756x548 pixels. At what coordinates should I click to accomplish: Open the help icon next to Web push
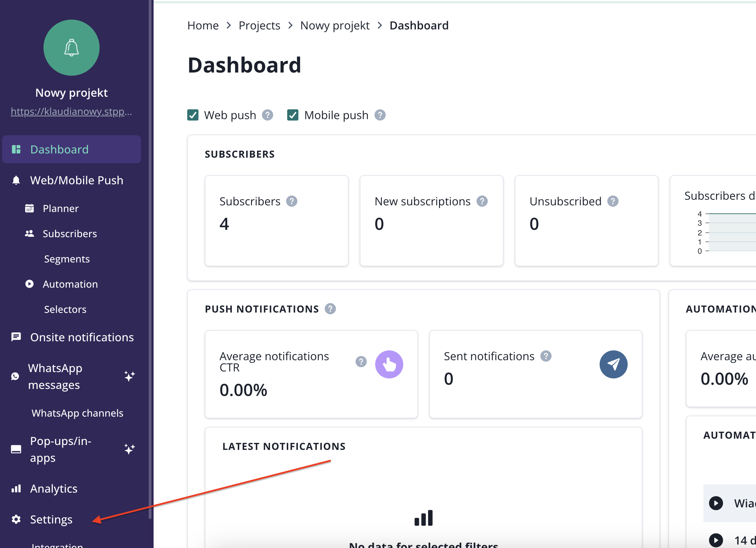[x=268, y=115]
